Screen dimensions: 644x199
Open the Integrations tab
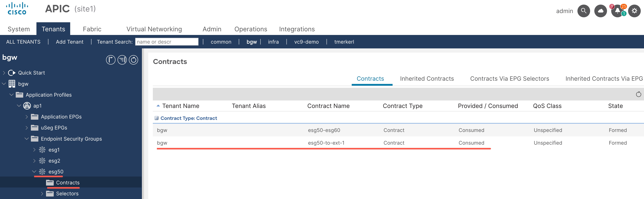click(x=297, y=29)
